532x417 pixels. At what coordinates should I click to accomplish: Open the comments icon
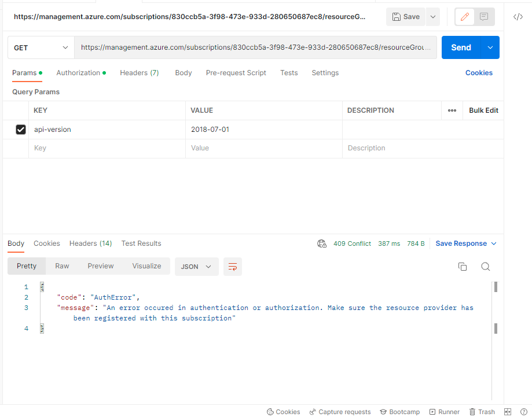click(x=484, y=17)
